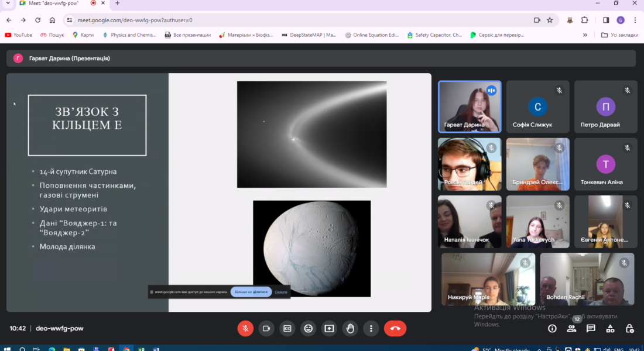644x351 pixels.
Task: Open the YouTube bookmark
Action: click(19, 35)
